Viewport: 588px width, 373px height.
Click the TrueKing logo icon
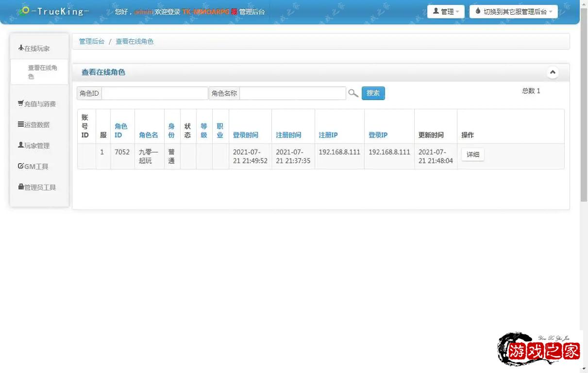coord(24,11)
